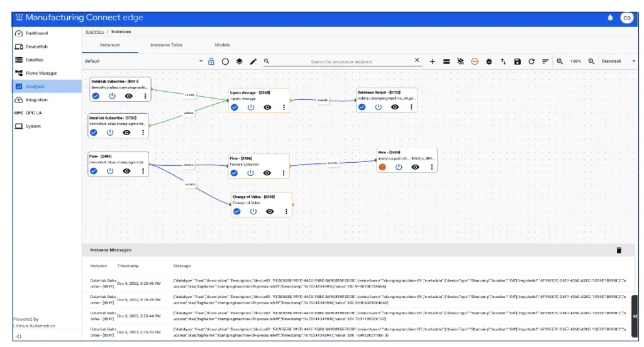Viewport: 644px width, 347px height.
Task: Open the default group dropdown
Action: coord(143,61)
